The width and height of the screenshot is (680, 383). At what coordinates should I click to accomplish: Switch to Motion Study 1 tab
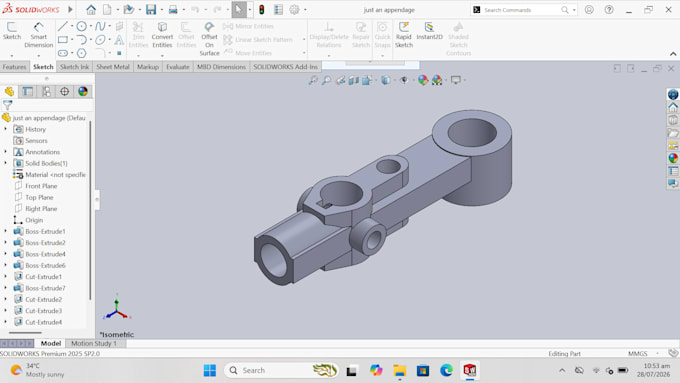[94, 343]
